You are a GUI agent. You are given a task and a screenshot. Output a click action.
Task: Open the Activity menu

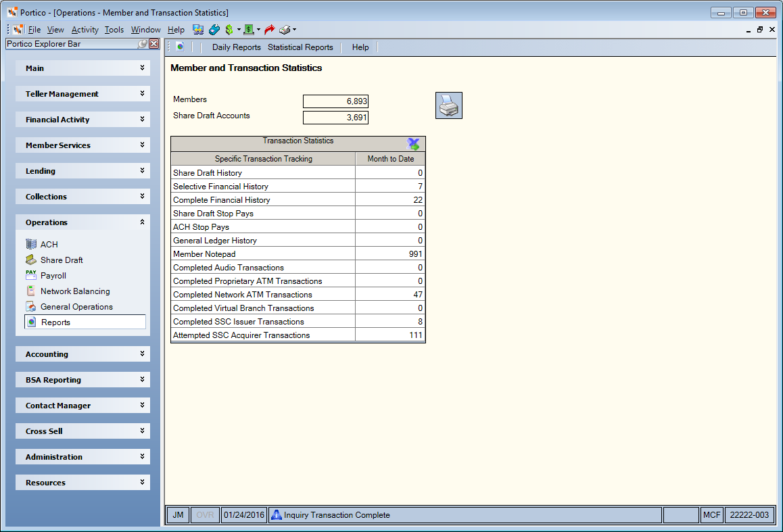pyautogui.click(x=85, y=30)
